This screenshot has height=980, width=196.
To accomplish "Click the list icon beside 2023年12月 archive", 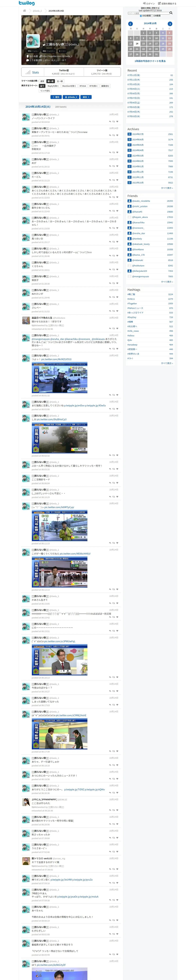I will coord(129,172).
